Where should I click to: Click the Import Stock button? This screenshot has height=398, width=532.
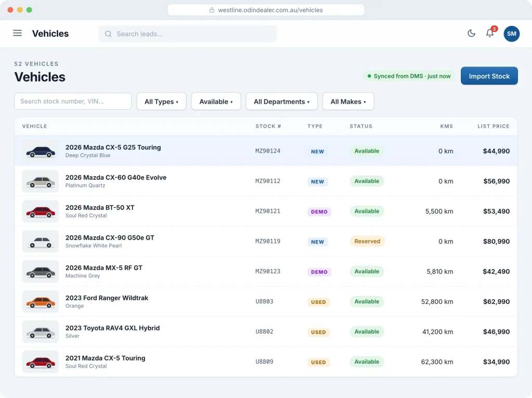[489, 76]
